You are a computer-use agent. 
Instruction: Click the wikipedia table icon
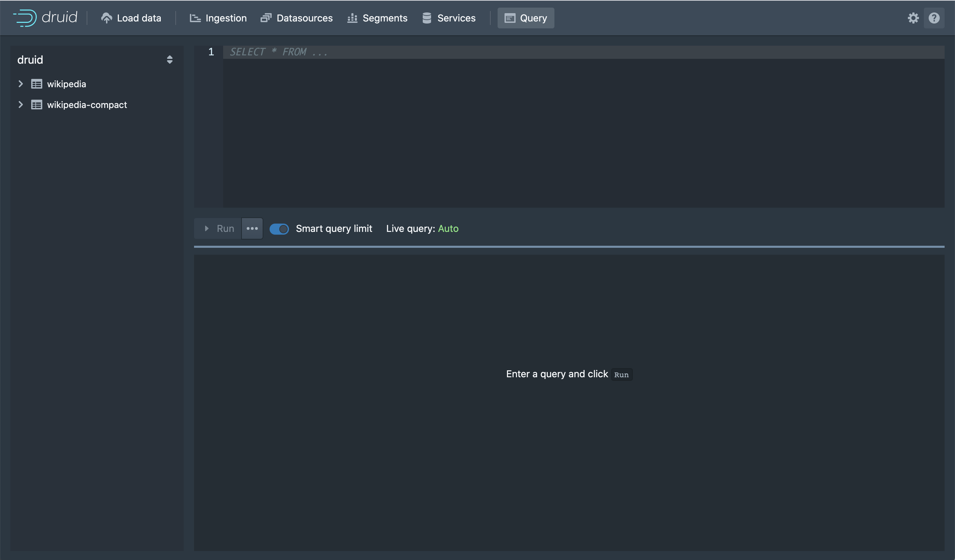click(36, 84)
